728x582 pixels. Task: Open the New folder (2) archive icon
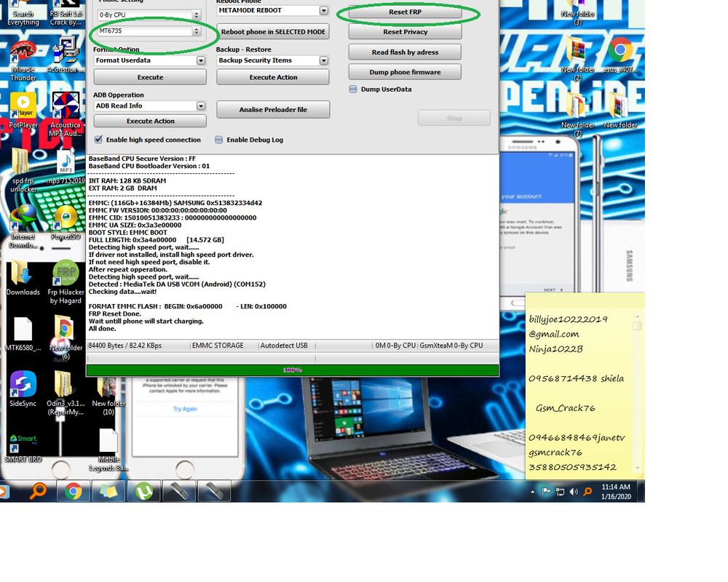[x=577, y=60]
